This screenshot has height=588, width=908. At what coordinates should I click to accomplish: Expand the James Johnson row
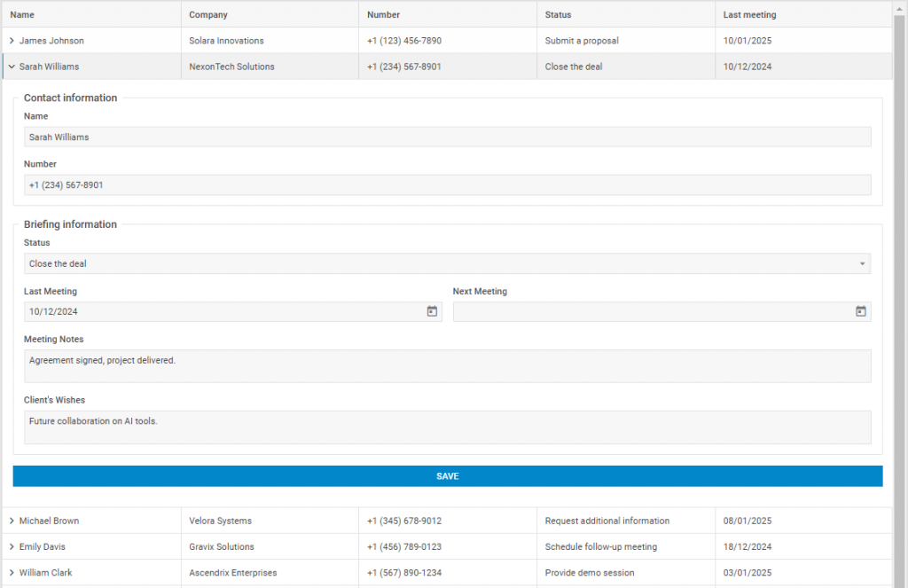(x=12, y=41)
